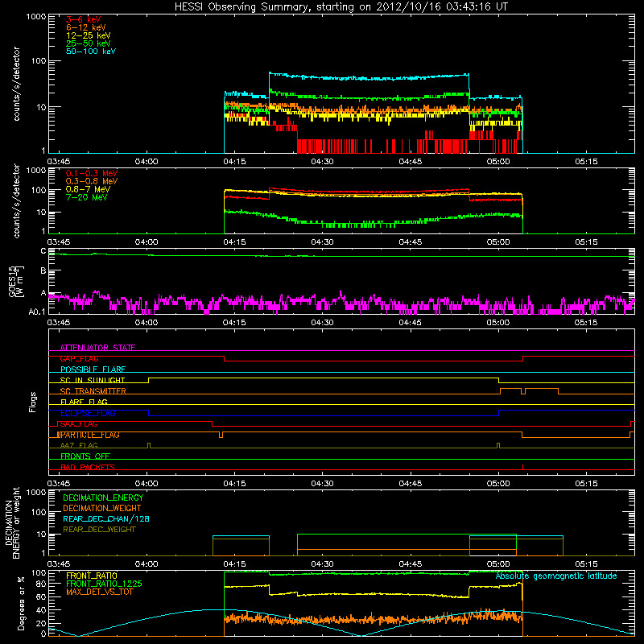Pick the SC_TRANSMITTER flag label

(93, 391)
